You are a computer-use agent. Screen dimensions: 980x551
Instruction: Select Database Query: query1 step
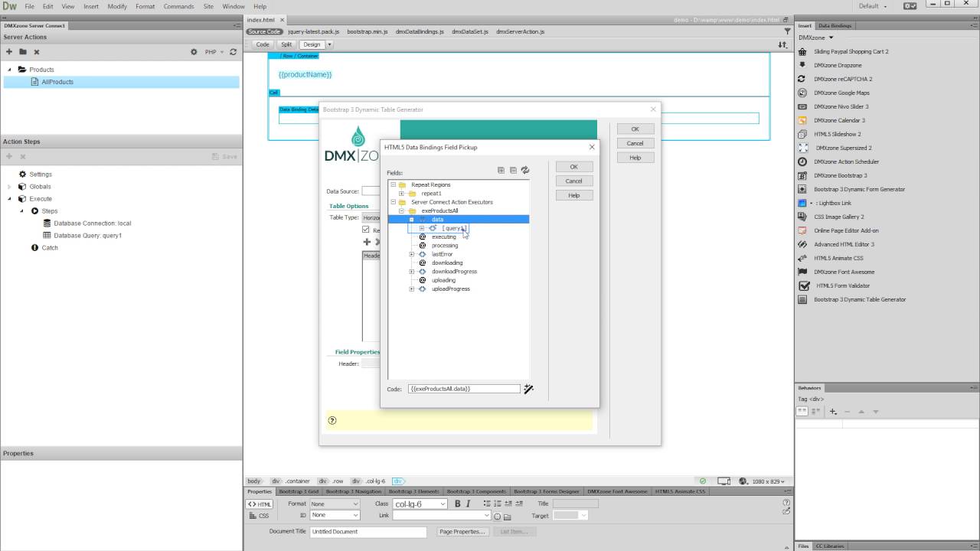88,236
